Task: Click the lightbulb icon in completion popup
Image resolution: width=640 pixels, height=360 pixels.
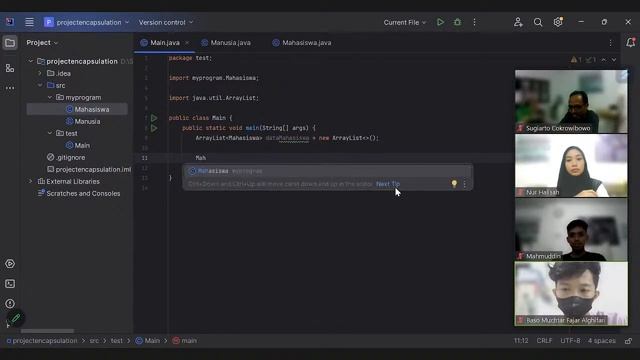Action: click(x=454, y=184)
